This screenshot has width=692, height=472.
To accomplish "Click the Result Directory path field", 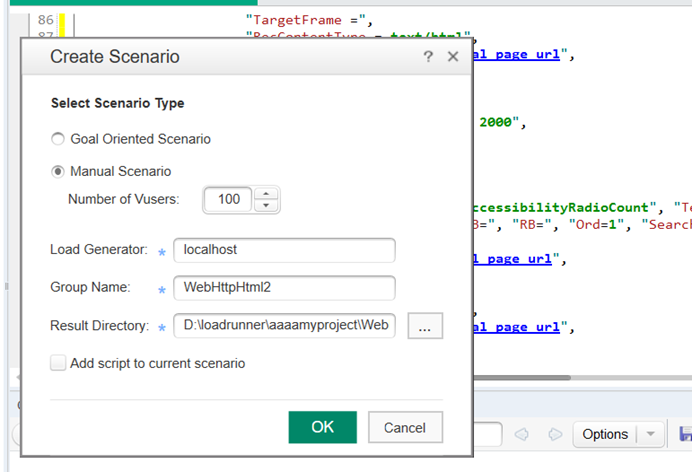I will point(284,326).
